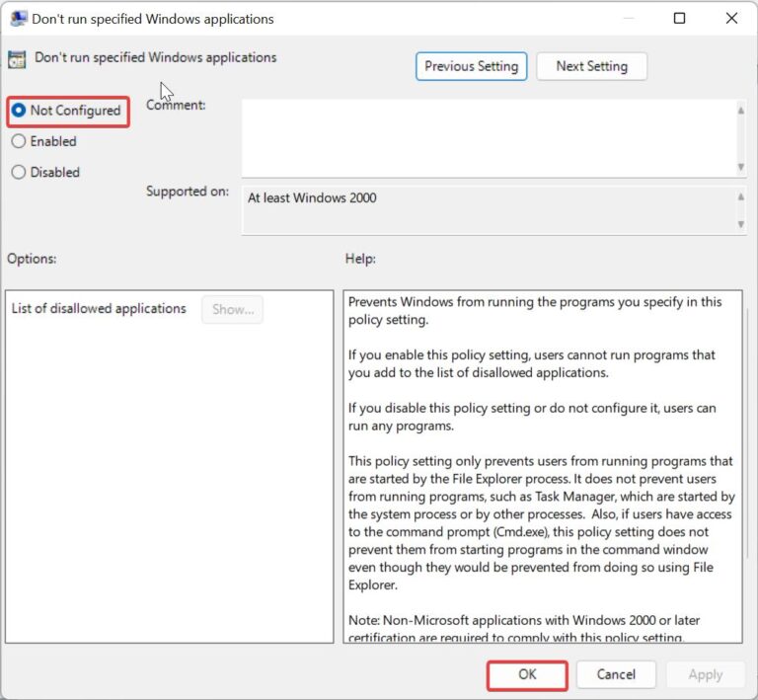Click the Supported on scroll down arrow

[x=740, y=225]
